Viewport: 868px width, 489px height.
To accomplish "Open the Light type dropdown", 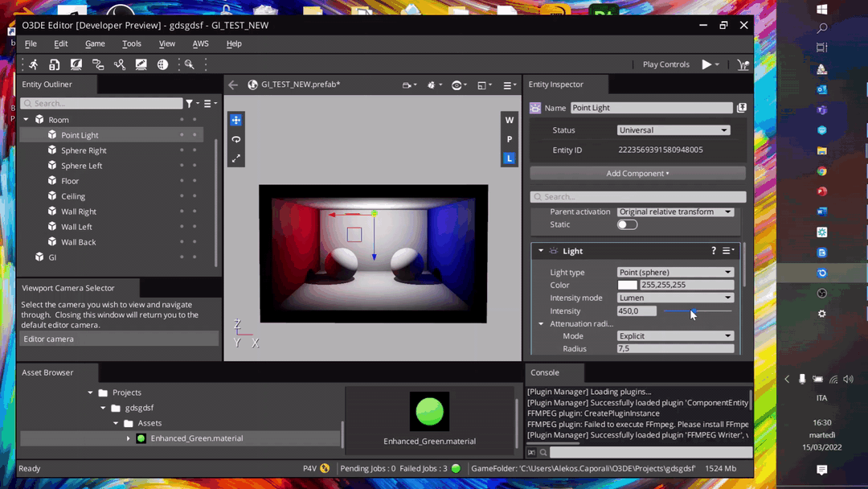I will [x=675, y=272].
